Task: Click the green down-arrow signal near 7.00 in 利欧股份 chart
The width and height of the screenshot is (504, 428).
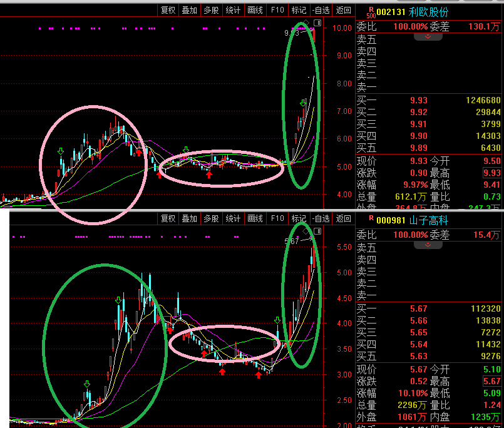Action: (303, 103)
